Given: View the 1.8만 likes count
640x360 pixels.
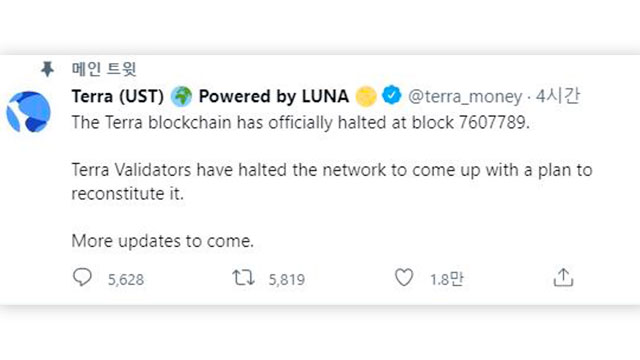Looking at the screenshot, I should (447, 279).
